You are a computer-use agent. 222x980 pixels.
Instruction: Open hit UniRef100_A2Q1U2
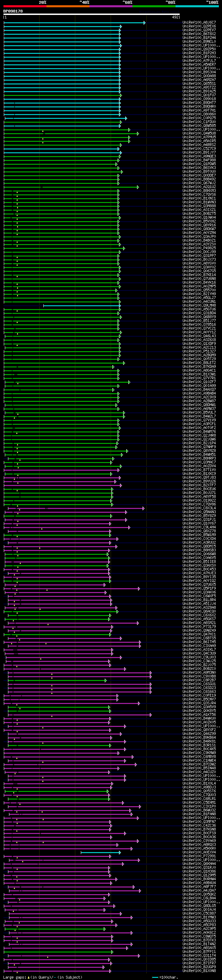[199, 187]
